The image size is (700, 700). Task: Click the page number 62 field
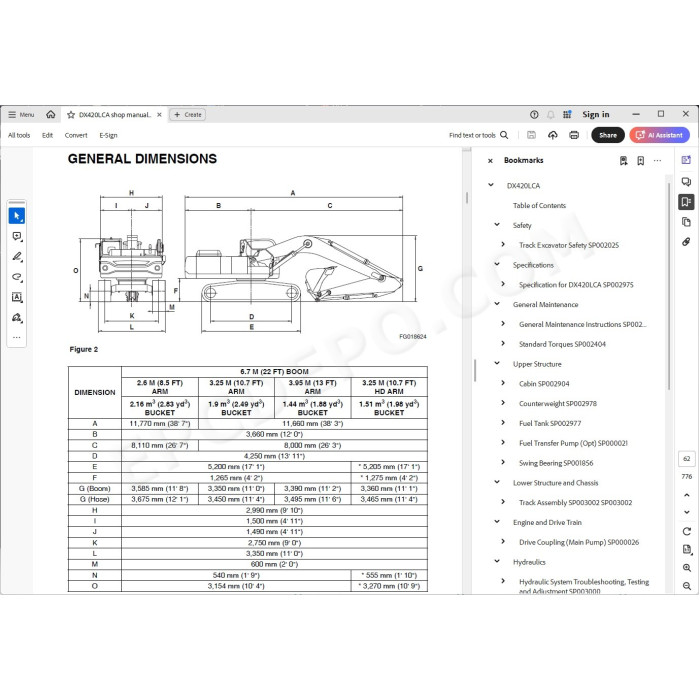coord(686,458)
